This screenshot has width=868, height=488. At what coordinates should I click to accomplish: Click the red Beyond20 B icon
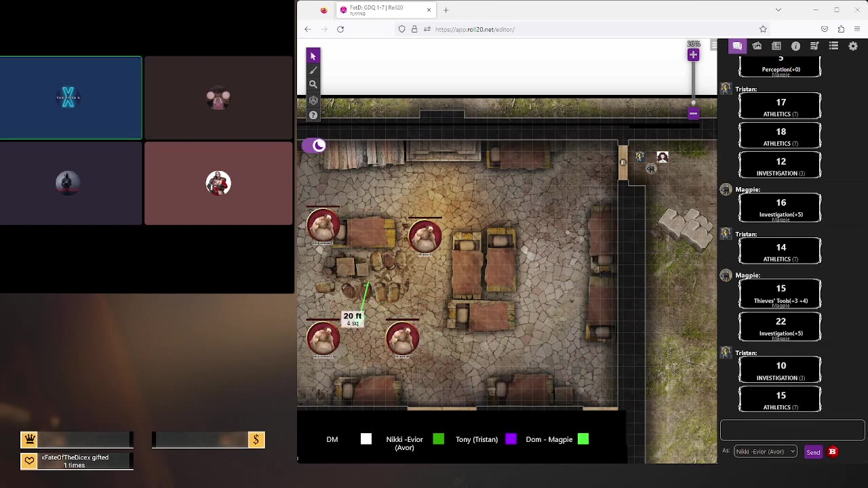point(833,451)
